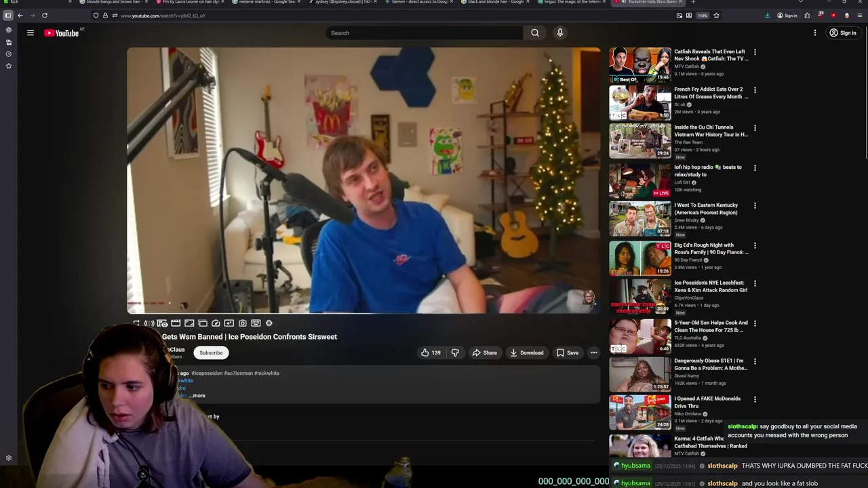Open French Fry Addict video thumbnail
This screenshot has height=488, width=868.
pos(640,102)
